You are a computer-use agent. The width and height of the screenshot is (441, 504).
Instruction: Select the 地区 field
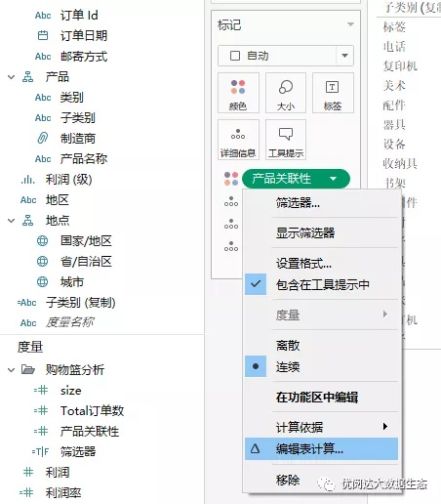click(58, 199)
